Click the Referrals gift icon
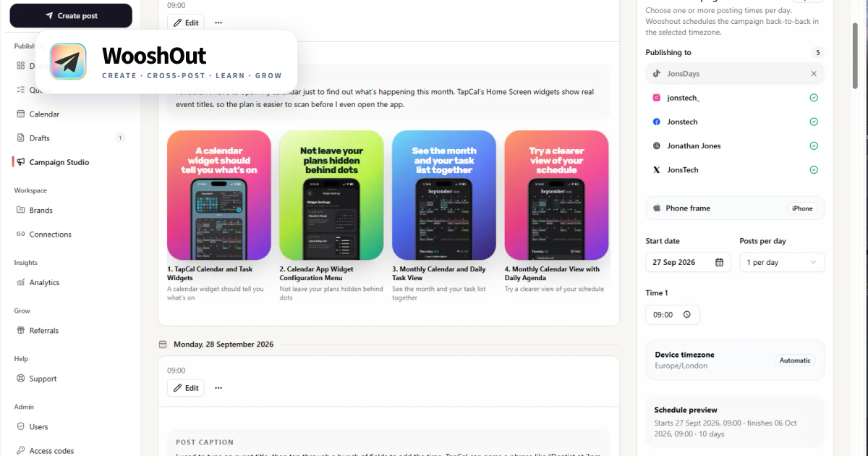Screen dimensions: 868x456 coord(21,330)
